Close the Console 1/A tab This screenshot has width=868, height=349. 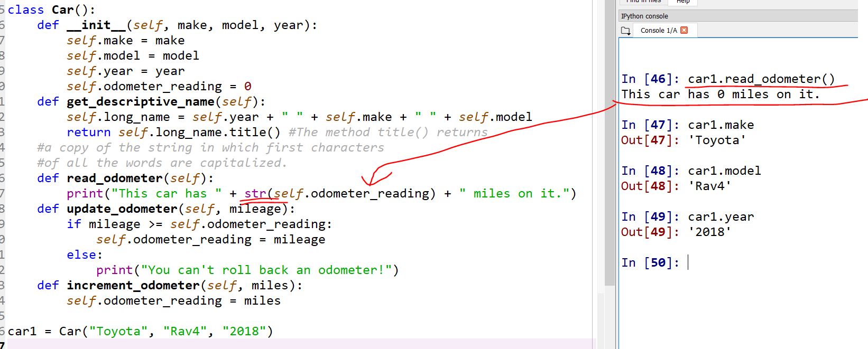click(x=684, y=30)
